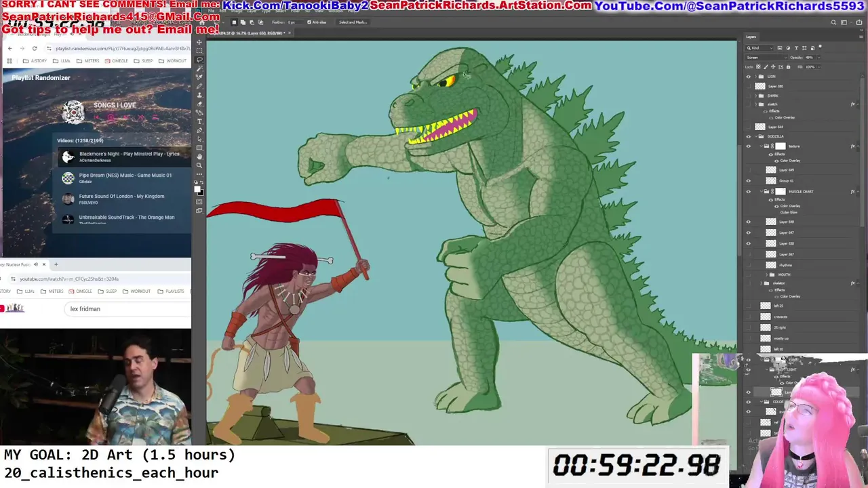Lock transparent pixels in Layers panel
This screenshot has width=868, height=488.
[x=758, y=66]
